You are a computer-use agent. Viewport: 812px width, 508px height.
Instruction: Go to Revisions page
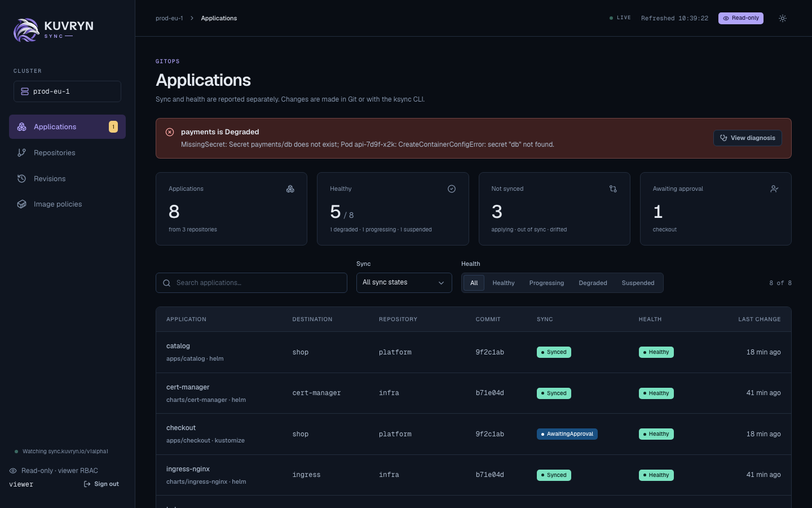pos(67,179)
